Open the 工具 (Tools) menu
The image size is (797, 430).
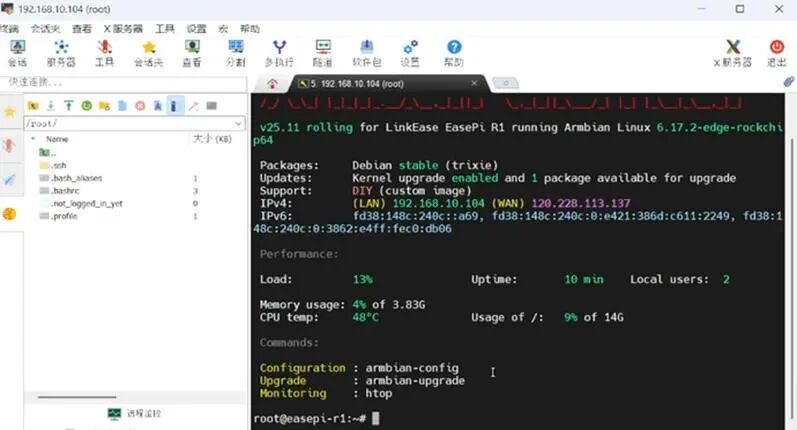[165, 29]
